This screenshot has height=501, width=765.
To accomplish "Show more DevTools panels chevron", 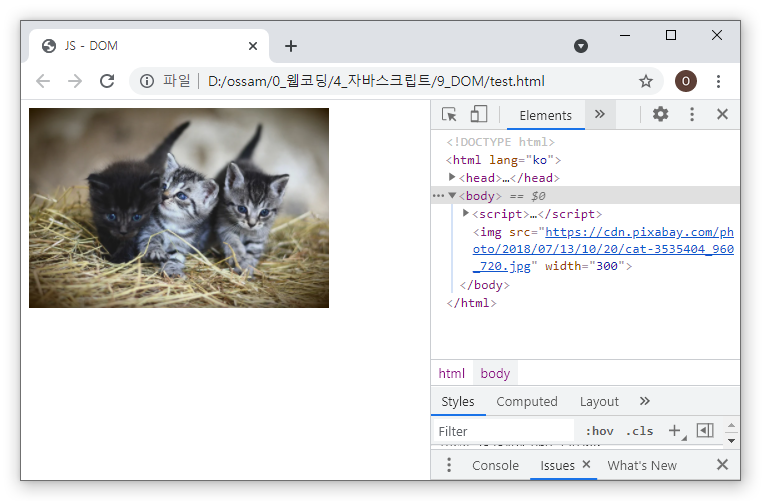I will (x=600, y=115).
